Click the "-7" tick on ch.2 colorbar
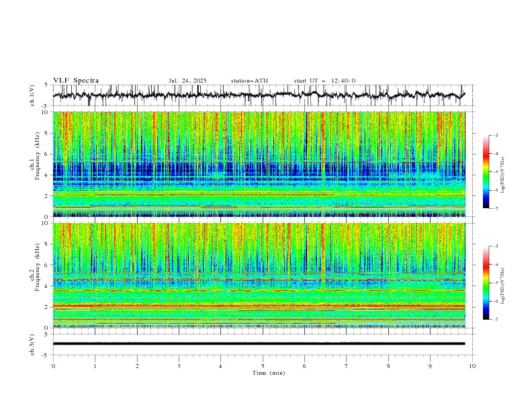The height and width of the screenshot is (411, 532). (495, 320)
